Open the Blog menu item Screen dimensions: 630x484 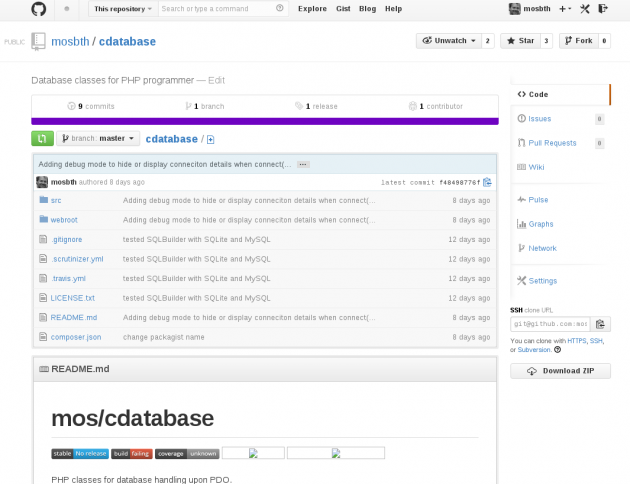(367, 8)
